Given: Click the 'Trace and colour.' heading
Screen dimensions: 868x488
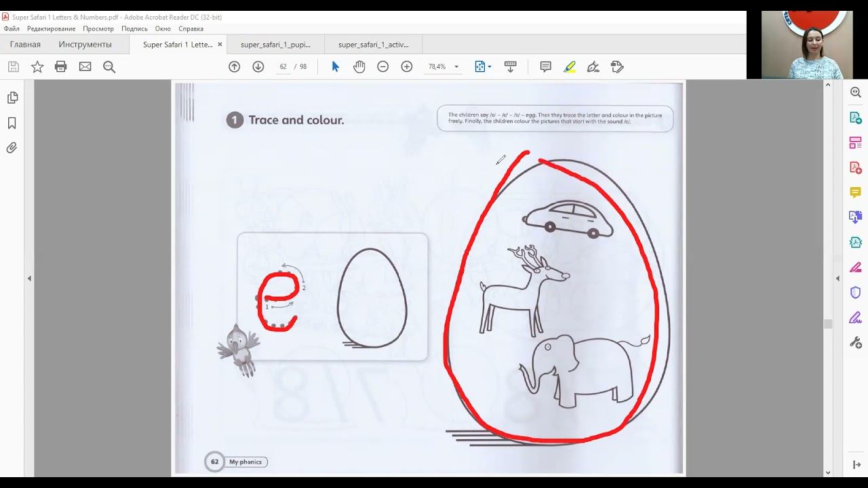Looking at the screenshot, I should coord(296,120).
